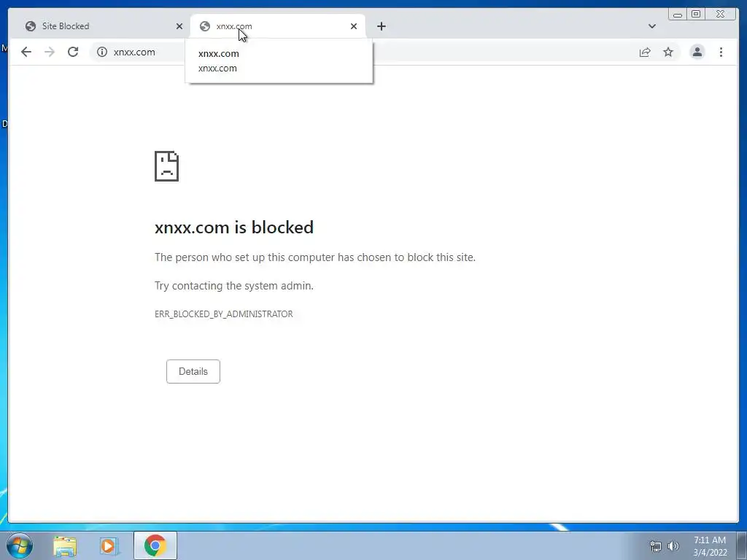Click the sad page error icon
The width and height of the screenshot is (747, 560).
167,166
